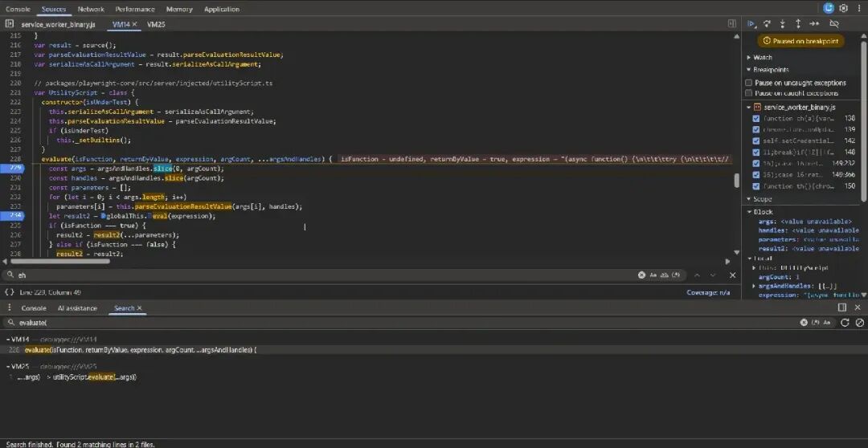This screenshot has width=868, height=448.
Task: Step out of current function
Action: tap(798, 24)
